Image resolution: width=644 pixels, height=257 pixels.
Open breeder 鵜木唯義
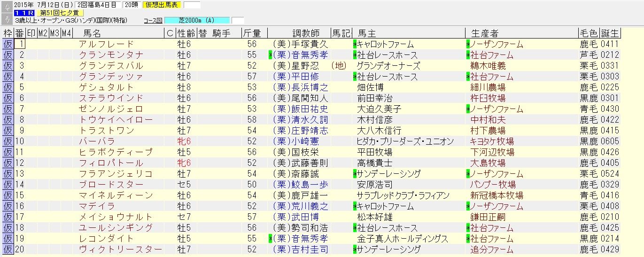(488, 66)
